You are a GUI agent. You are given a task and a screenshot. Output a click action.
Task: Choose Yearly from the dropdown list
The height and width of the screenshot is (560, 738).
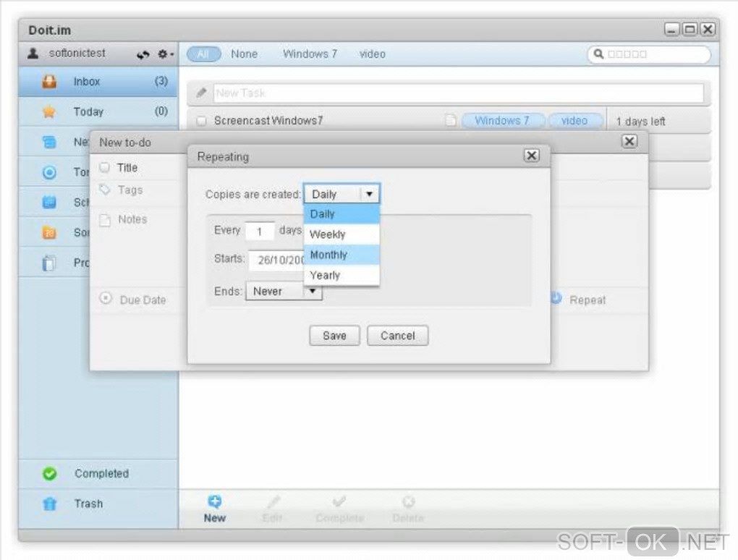342,275
